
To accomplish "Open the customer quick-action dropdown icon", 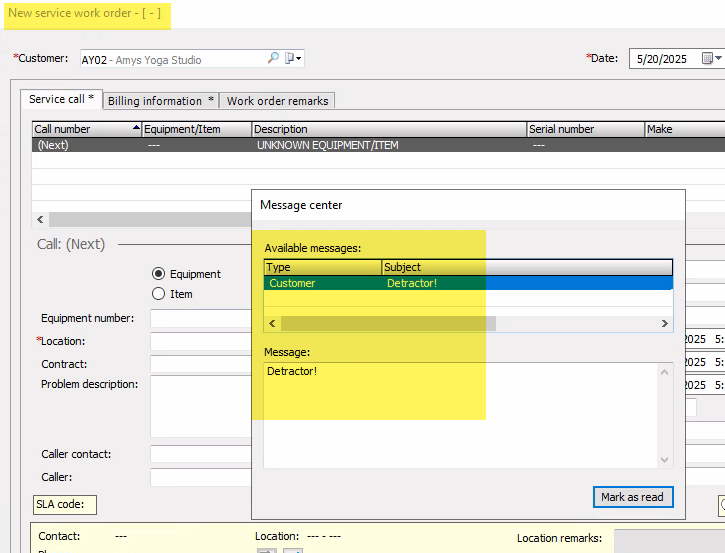I will [x=293, y=58].
